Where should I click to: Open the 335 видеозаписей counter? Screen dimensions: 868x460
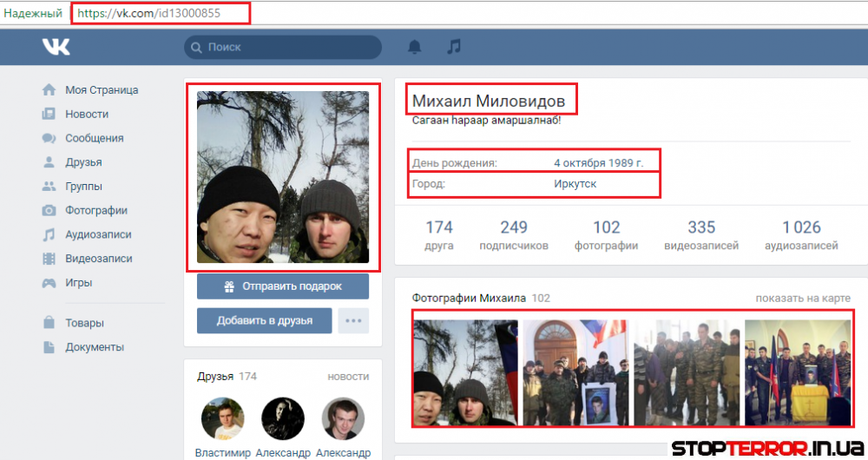pos(701,235)
